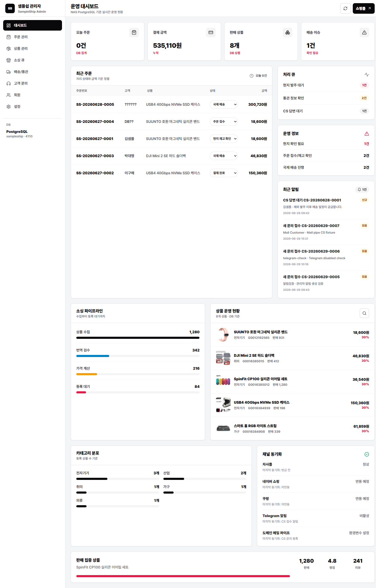Click the PostgreSQL DB info in sidebar

20,134
